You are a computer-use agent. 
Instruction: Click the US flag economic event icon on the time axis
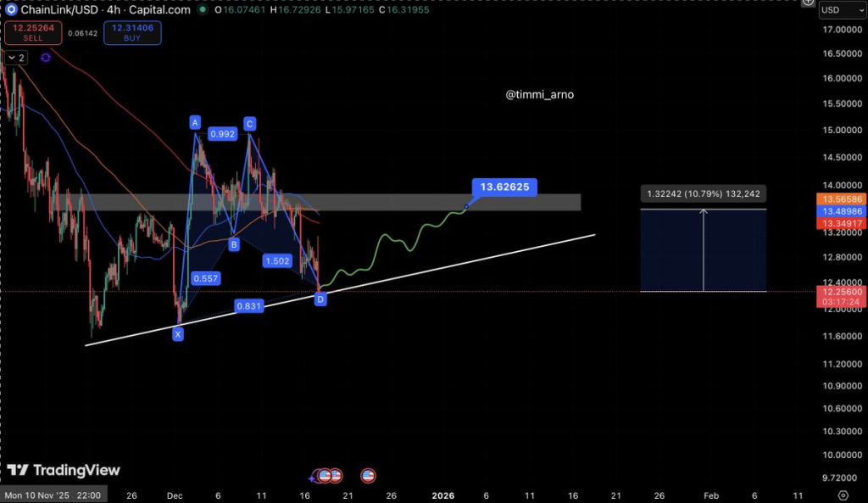[367, 475]
